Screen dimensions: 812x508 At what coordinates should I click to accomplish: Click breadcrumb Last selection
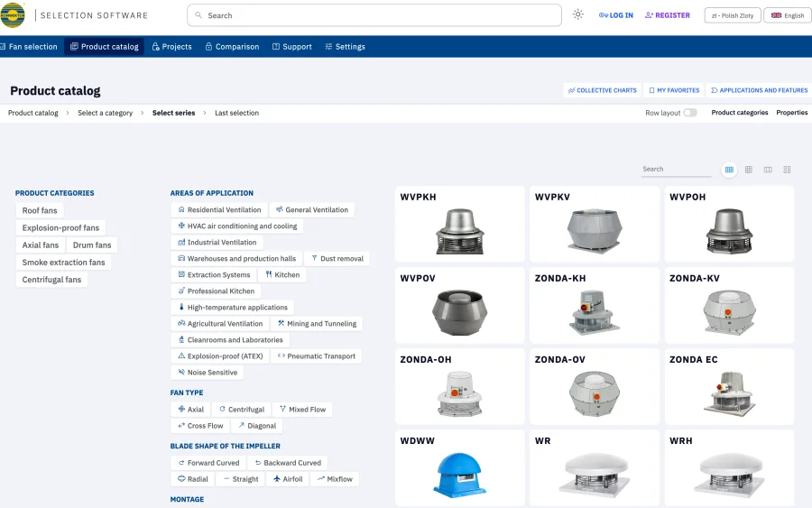tap(236, 113)
